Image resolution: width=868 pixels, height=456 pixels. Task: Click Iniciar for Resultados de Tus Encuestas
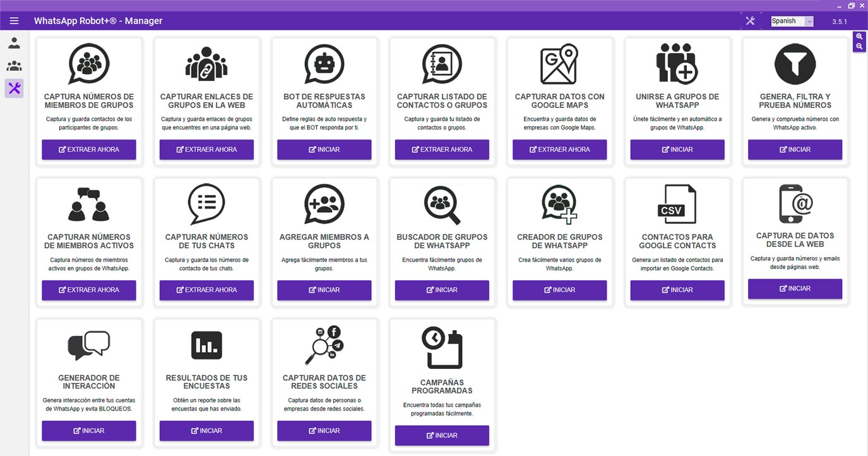pos(206,431)
